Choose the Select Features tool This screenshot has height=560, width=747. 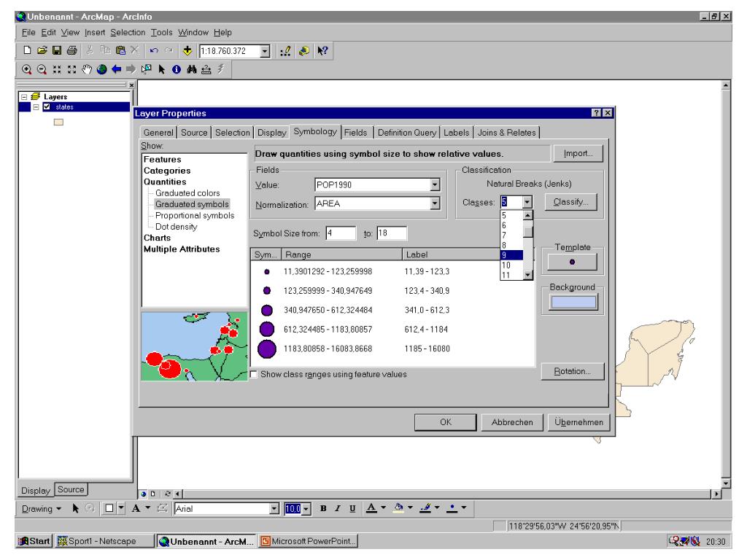tap(146, 69)
